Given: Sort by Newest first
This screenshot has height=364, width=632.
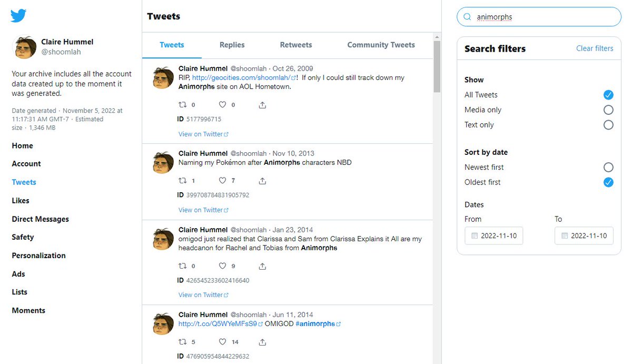Looking at the screenshot, I should (x=608, y=168).
